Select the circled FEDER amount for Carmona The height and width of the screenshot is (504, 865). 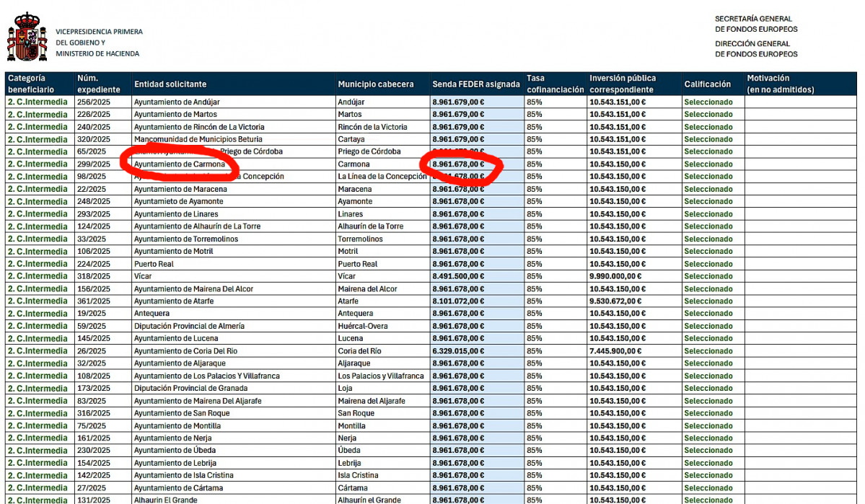pos(458,164)
